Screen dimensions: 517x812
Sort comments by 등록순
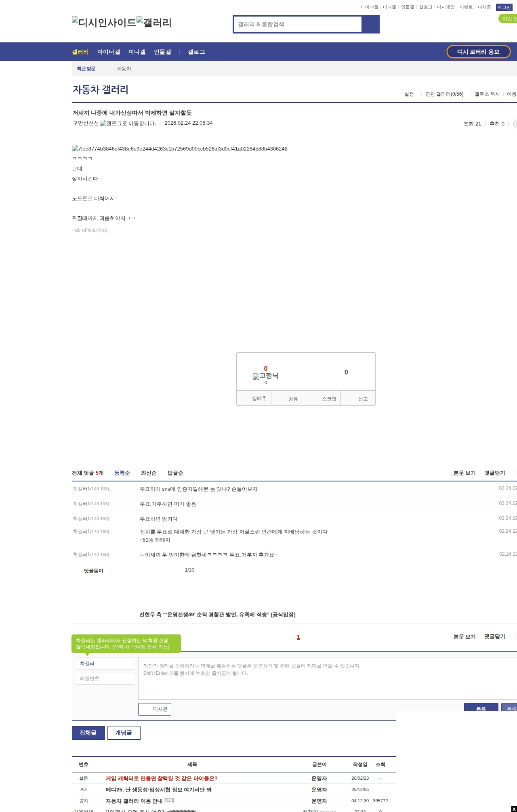[122, 473]
